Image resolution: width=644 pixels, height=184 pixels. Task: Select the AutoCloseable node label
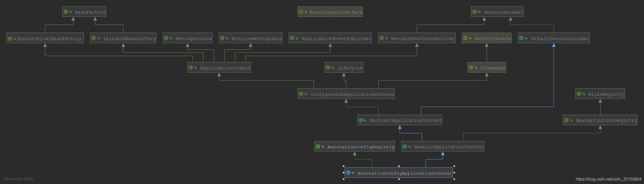(493, 39)
